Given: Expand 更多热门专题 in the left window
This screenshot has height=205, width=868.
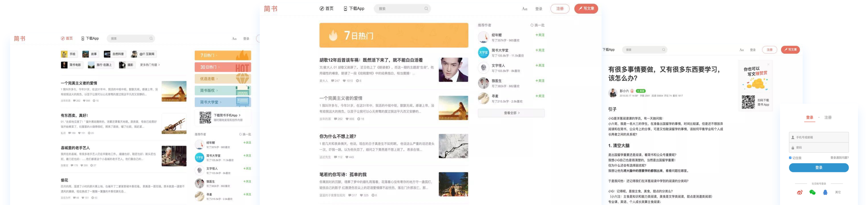Looking at the screenshot, I should (x=150, y=65).
